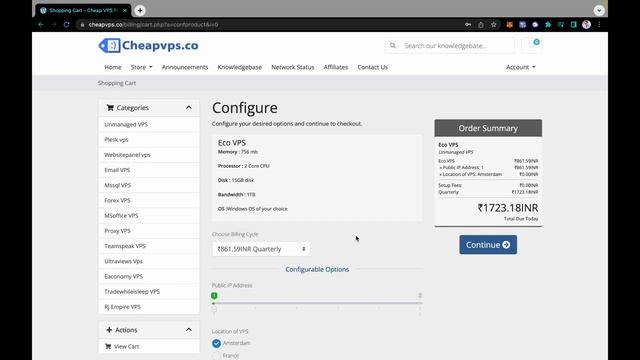Screen dimensions: 640x360
Task: Collapse the Actions panel chevron
Action: [189, 330]
